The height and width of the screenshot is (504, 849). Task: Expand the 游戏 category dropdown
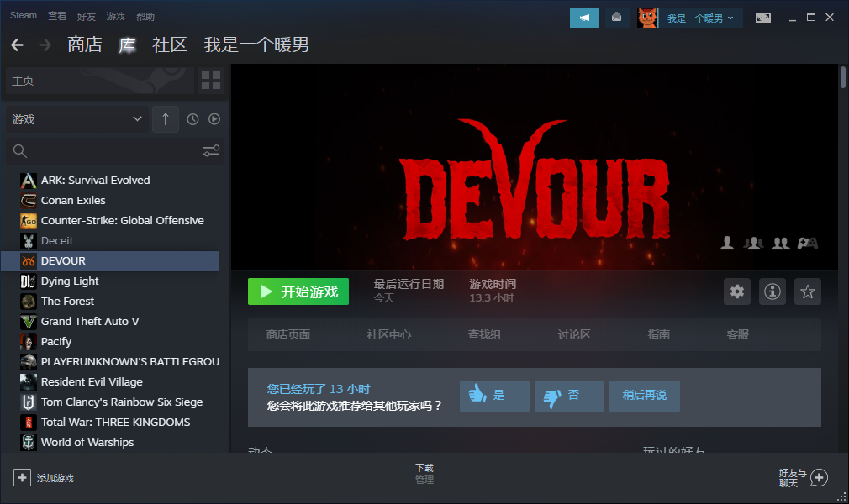pos(76,119)
